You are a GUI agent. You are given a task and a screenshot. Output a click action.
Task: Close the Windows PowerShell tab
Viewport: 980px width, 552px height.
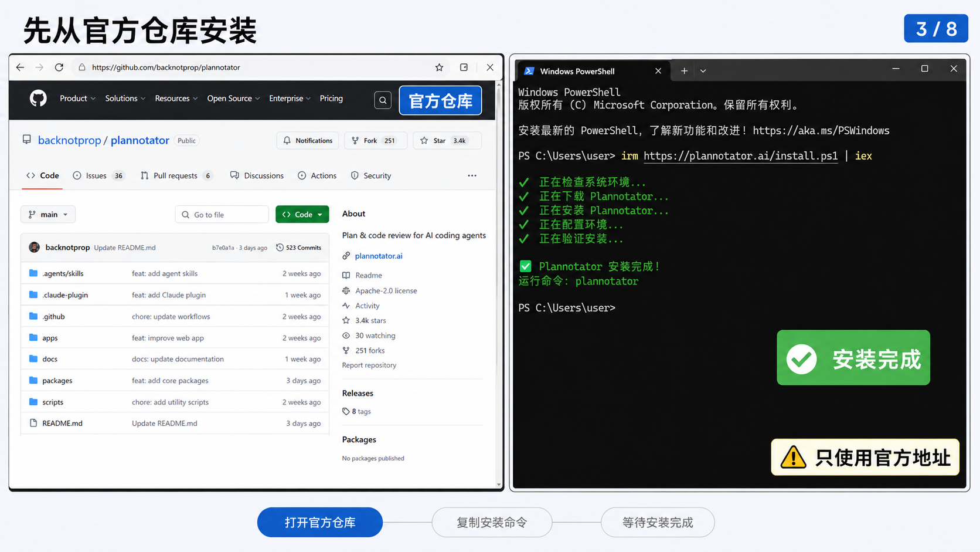pyautogui.click(x=658, y=71)
